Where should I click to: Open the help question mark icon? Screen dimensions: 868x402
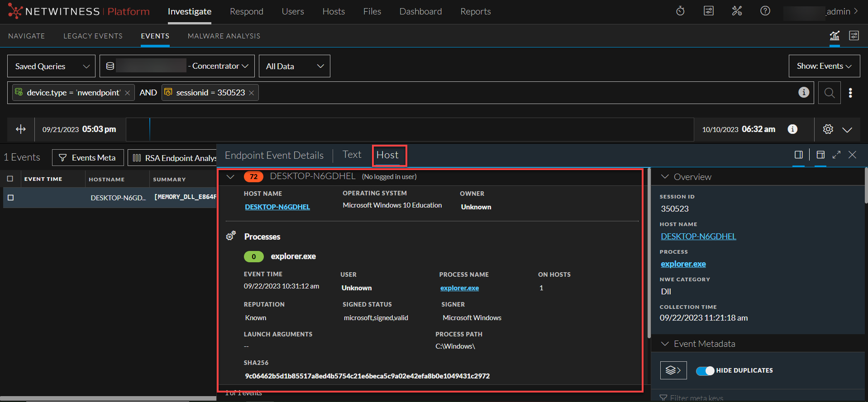[x=765, y=11]
